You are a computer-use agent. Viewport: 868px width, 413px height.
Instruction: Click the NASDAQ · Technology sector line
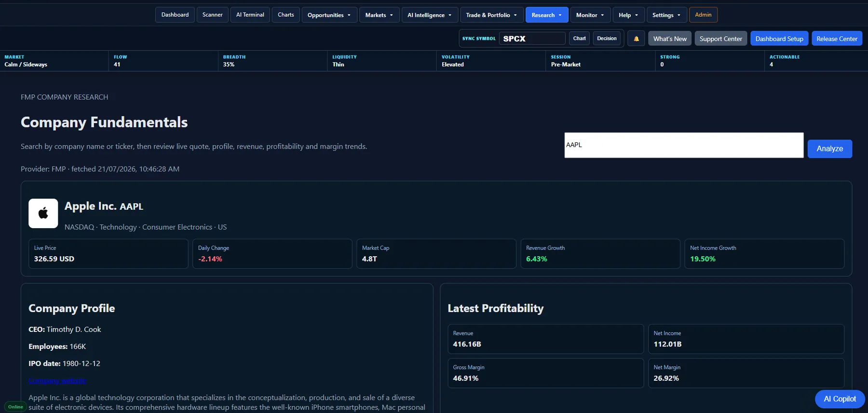tap(146, 227)
